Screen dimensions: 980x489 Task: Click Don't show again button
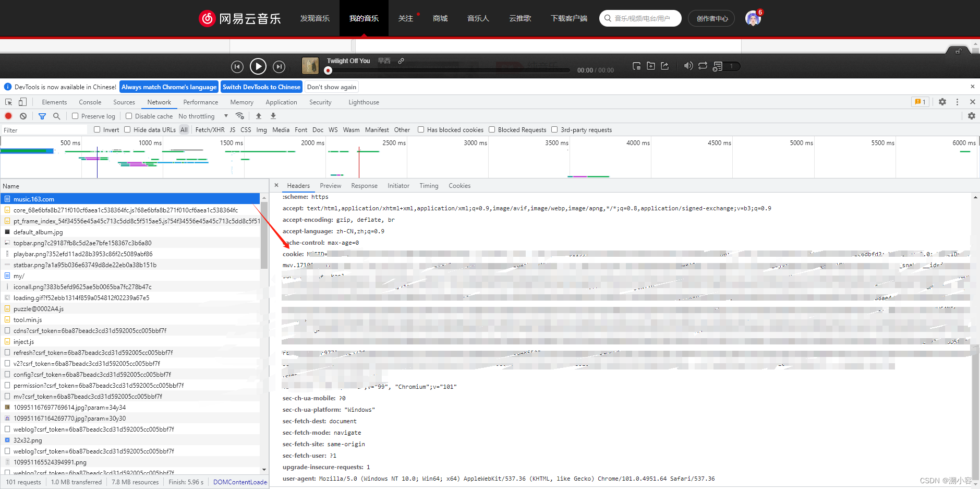coord(332,87)
